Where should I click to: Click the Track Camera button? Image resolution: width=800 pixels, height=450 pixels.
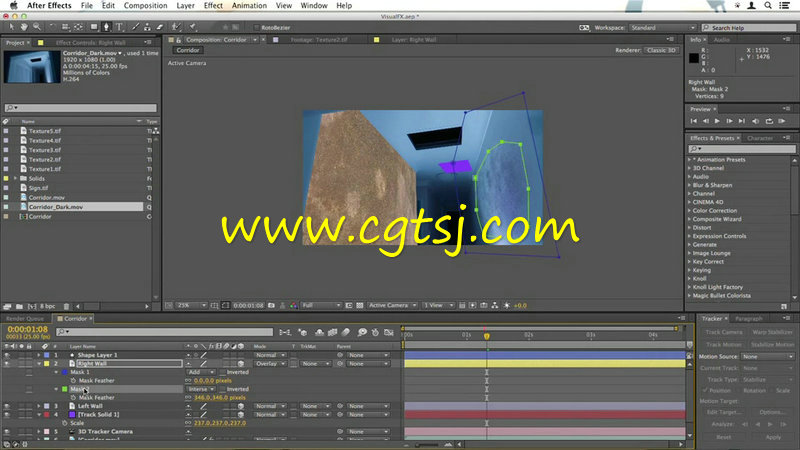click(x=723, y=332)
